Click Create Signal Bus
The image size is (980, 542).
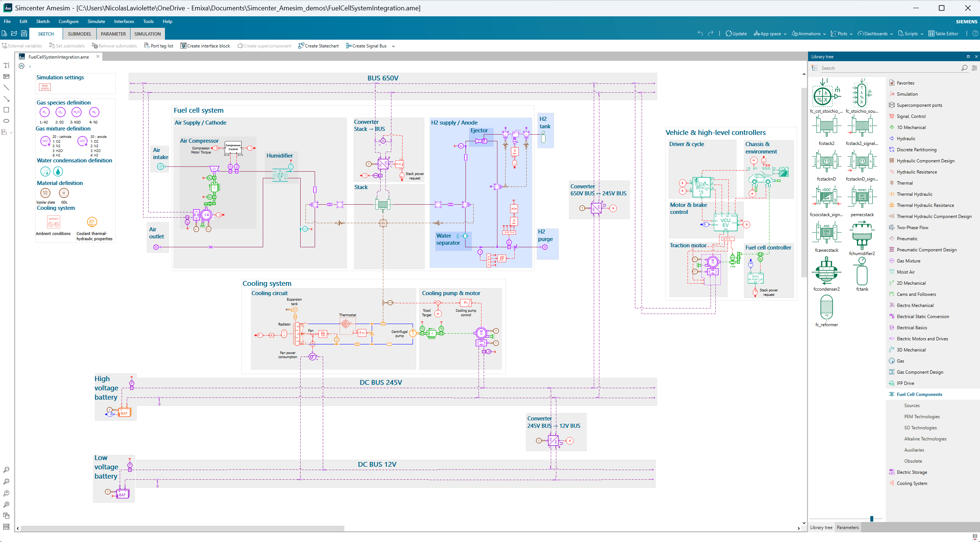(366, 46)
